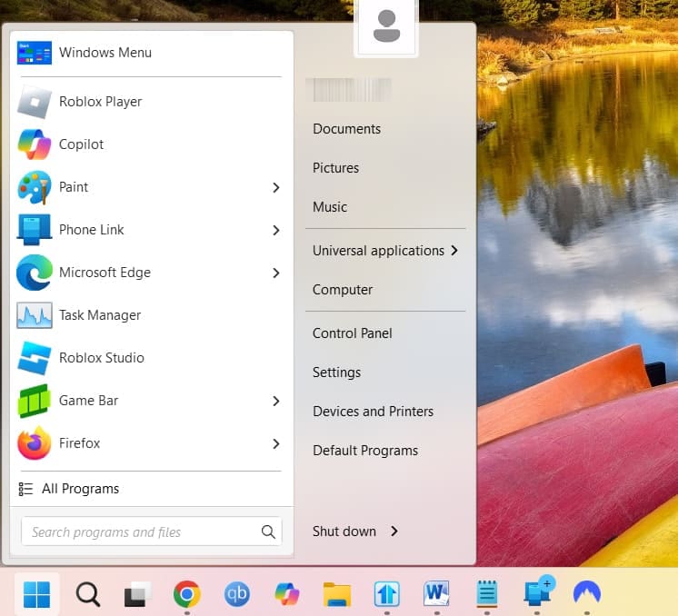The image size is (678, 616).
Task: Expand the Microsoft Edge submenu arrow
Action: click(x=275, y=273)
